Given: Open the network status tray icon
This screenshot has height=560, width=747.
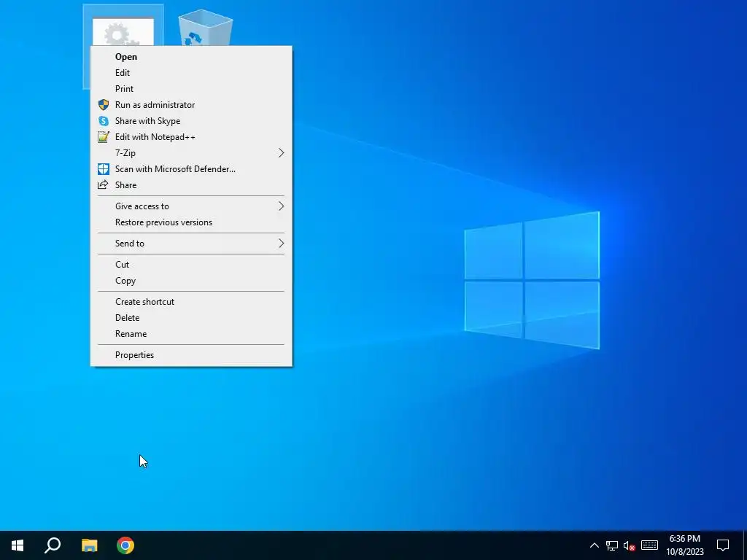Looking at the screenshot, I should point(612,545).
